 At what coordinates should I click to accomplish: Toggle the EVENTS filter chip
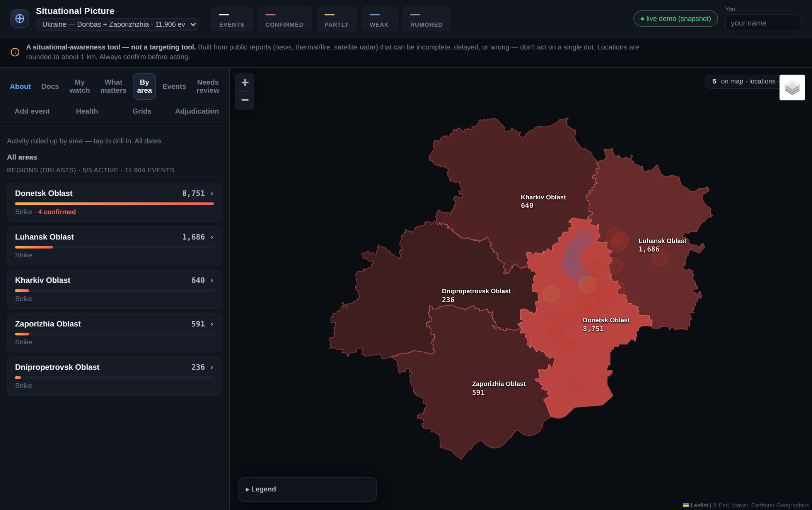pyautogui.click(x=232, y=19)
